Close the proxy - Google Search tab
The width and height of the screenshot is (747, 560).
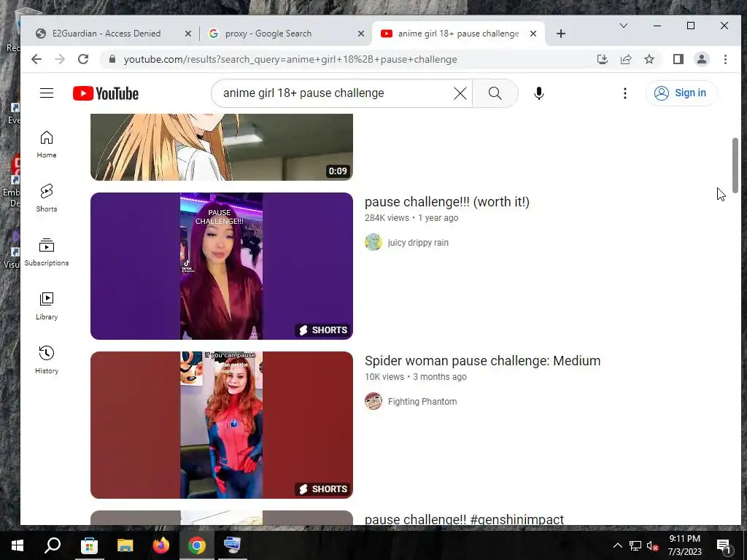pyautogui.click(x=361, y=34)
